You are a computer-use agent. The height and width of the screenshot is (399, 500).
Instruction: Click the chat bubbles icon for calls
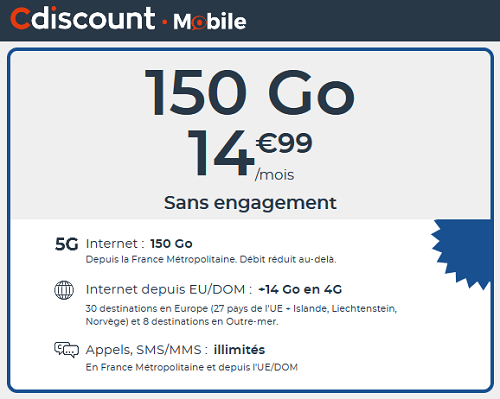(x=67, y=350)
